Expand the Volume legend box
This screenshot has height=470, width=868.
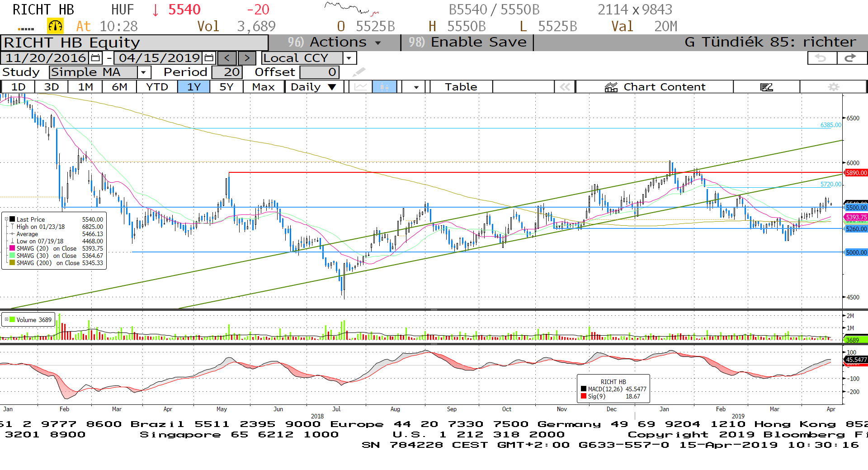[6, 319]
